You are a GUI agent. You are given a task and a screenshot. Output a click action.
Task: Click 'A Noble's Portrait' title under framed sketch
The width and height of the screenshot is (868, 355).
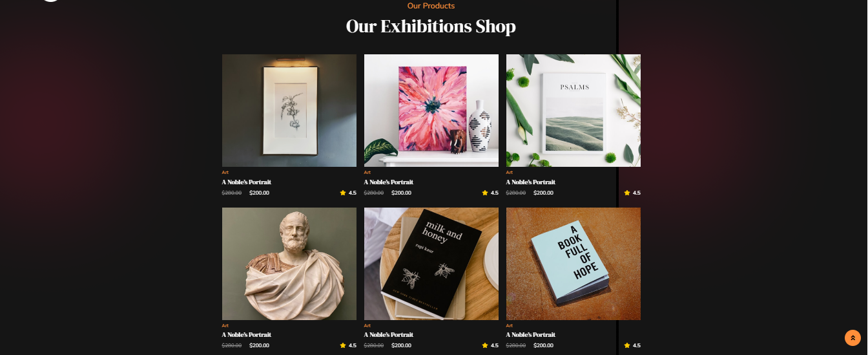pos(247,182)
